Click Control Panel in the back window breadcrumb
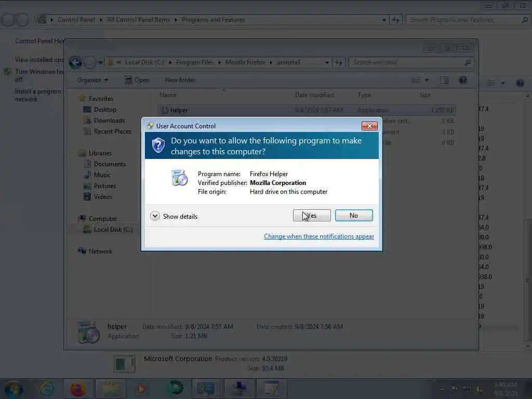 click(x=76, y=20)
